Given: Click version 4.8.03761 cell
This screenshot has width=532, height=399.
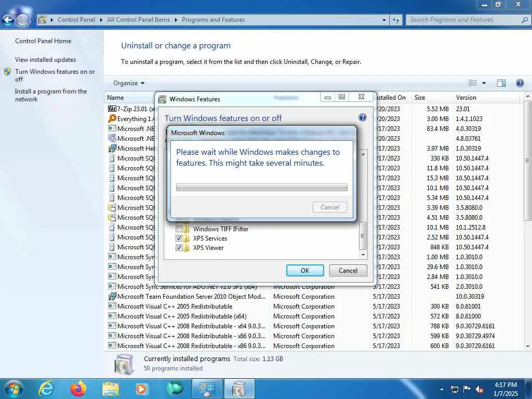Looking at the screenshot, I should pyautogui.click(x=468, y=138).
